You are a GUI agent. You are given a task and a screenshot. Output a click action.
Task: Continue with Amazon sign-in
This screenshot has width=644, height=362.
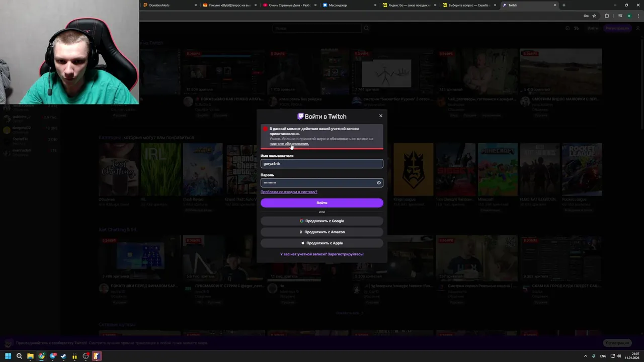pos(321,232)
